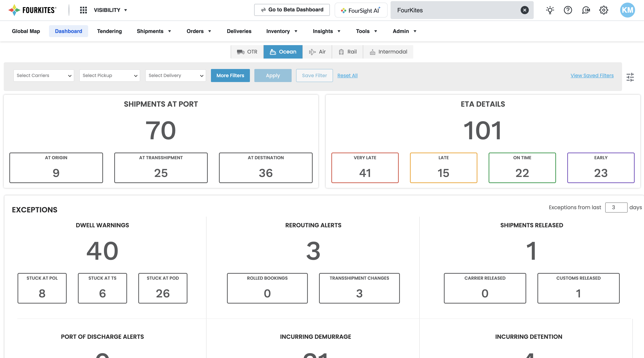Screen dimensions: 644x358
Task: Open the apps grid icon
Action: [x=83, y=10]
